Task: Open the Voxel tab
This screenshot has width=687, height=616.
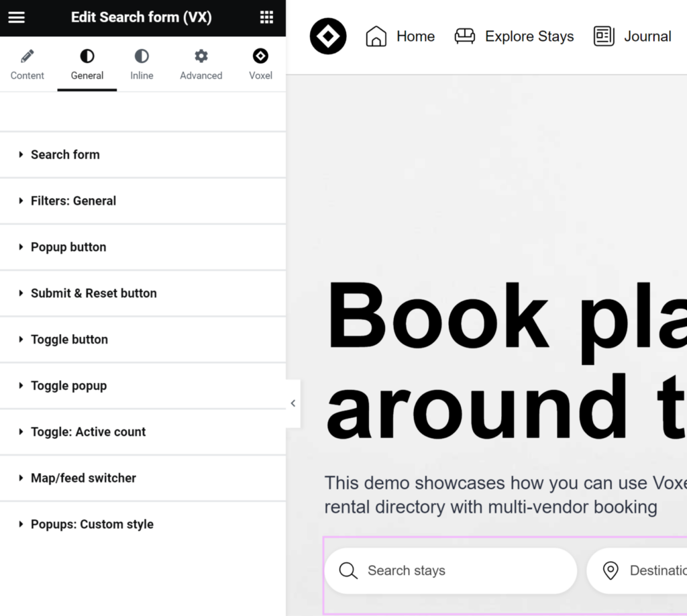Action: [260, 64]
